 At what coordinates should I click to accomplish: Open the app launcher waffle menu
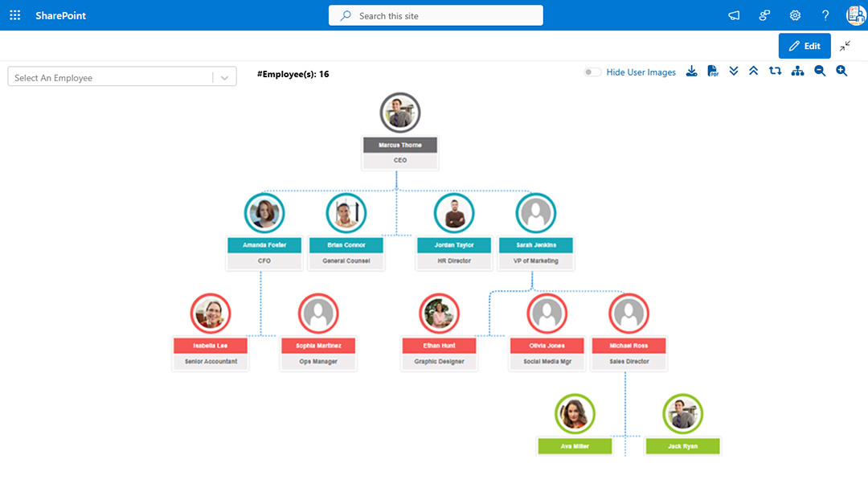click(14, 14)
